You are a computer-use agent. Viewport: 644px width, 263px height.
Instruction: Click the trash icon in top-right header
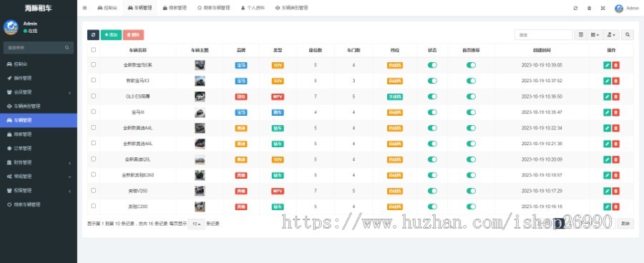pos(589,8)
